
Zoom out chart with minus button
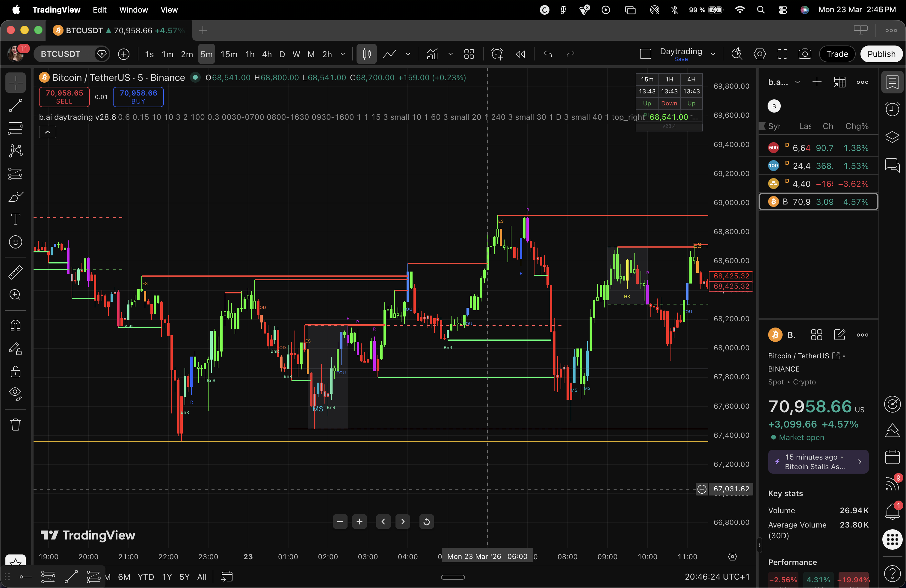coord(340,522)
